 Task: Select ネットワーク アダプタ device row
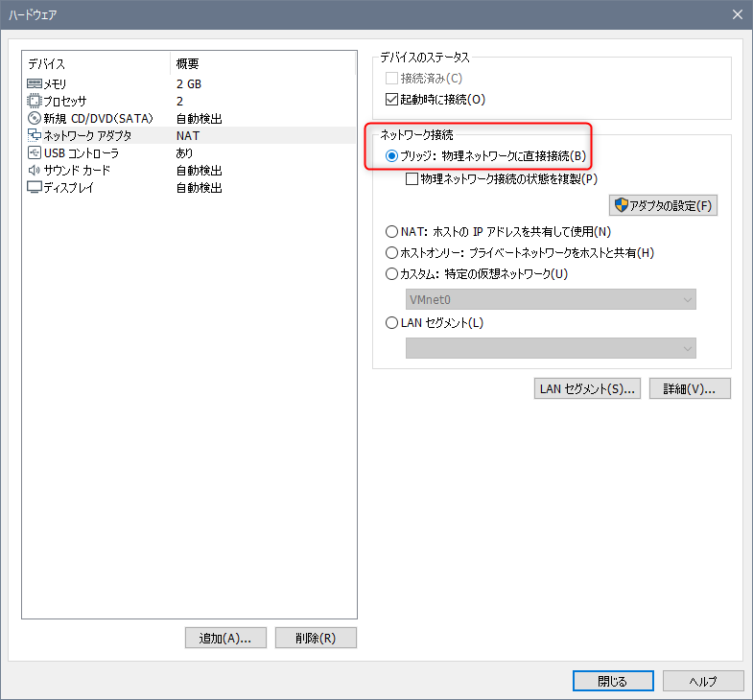pyautogui.click(x=190, y=135)
